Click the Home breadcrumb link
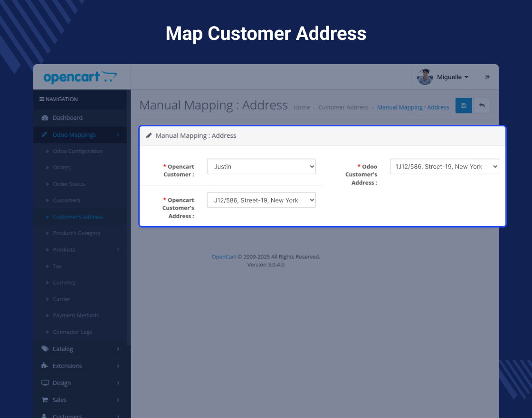 click(302, 107)
